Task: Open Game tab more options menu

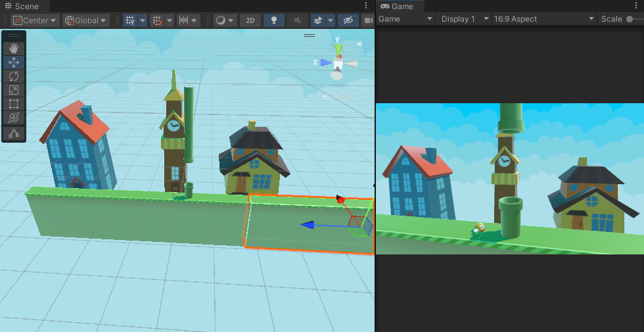Action: tap(637, 5)
